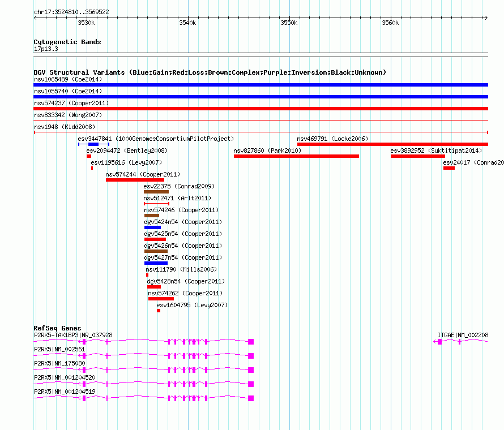This screenshot has width=504, height=430.
Task: Click the 3530k ruler tick label
Action: [86, 23]
